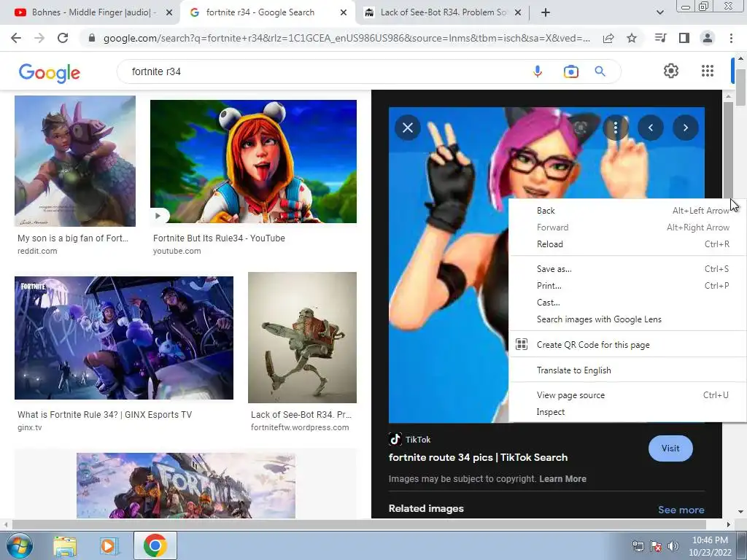Open Fortnite But Its Rule34 YouTube link
Image resolution: width=747 pixels, height=560 pixels.
coord(219,238)
